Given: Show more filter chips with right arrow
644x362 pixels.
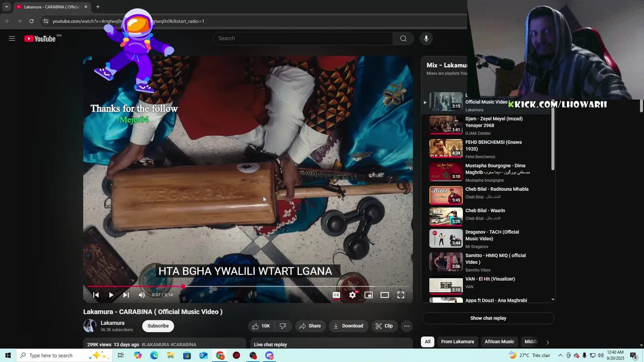Looking at the screenshot, I should (547, 342).
